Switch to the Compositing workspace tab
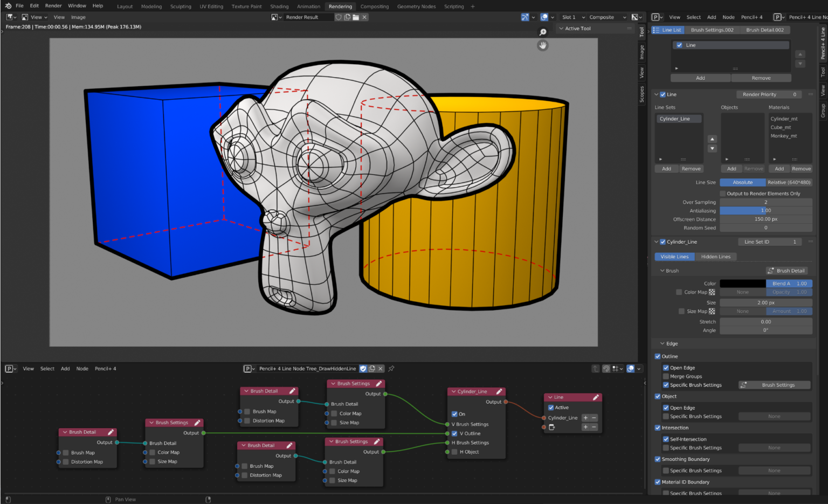Image resolution: width=828 pixels, height=504 pixels. [x=375, y=6]
